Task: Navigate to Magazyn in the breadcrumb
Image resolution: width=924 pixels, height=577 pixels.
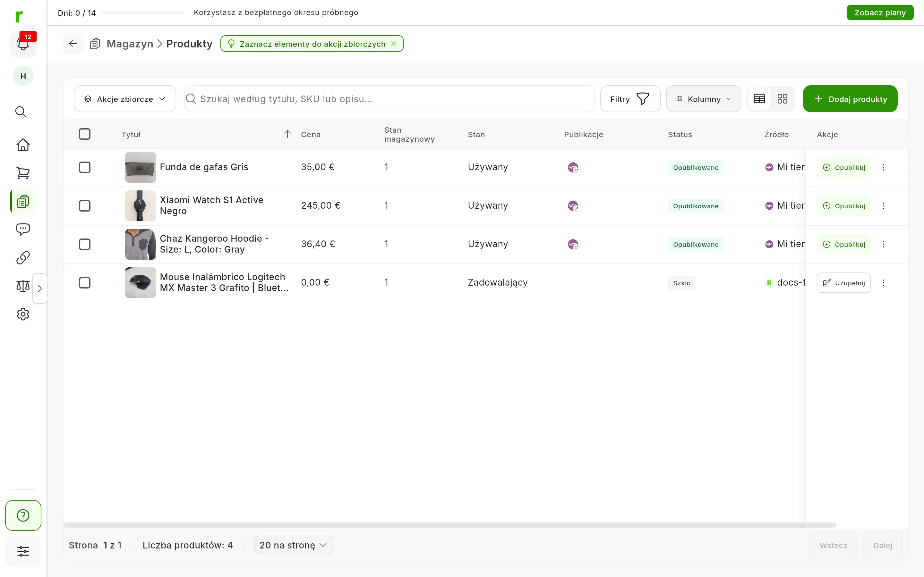Action: (x=130, y=44)
